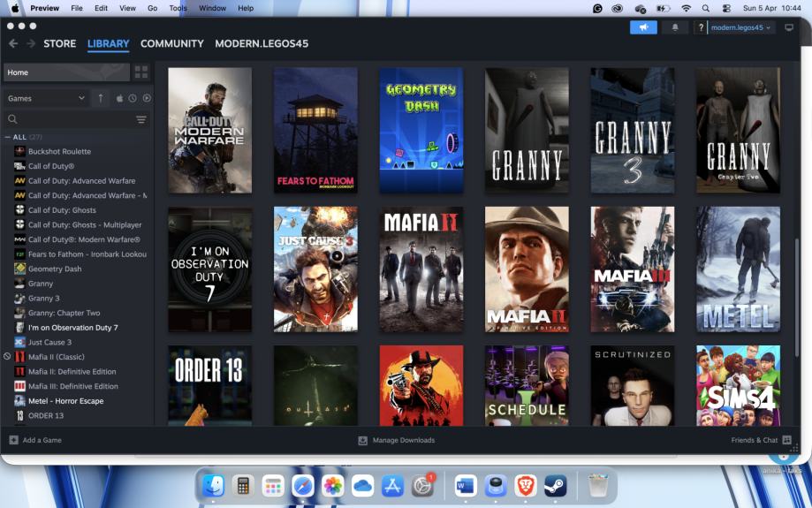Viewport: 812px width, 508px height.
Task: Select Buckshot Roulette in the game list
Action: [x=59, y=151]
